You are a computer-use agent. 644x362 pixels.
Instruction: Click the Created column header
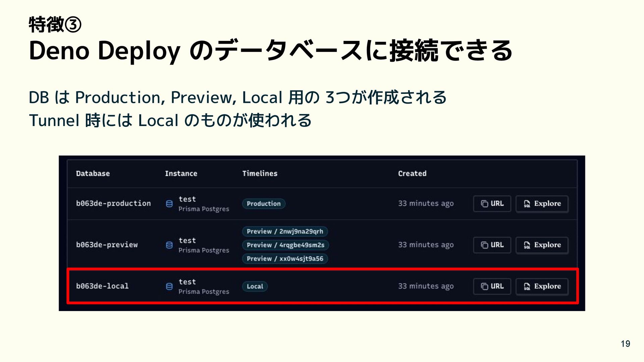tap(412, 174)
